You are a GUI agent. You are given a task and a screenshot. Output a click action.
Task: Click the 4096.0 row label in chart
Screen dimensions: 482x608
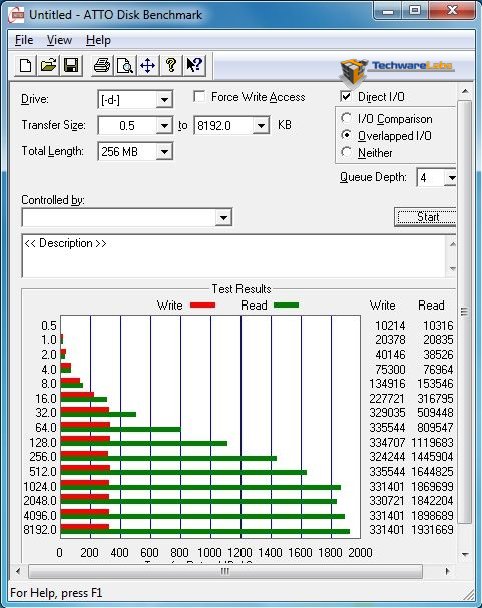40,516
